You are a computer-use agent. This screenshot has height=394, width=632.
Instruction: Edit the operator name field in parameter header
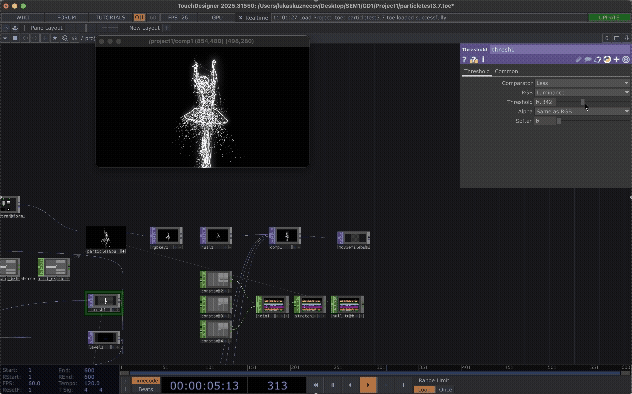click(560, 50)
